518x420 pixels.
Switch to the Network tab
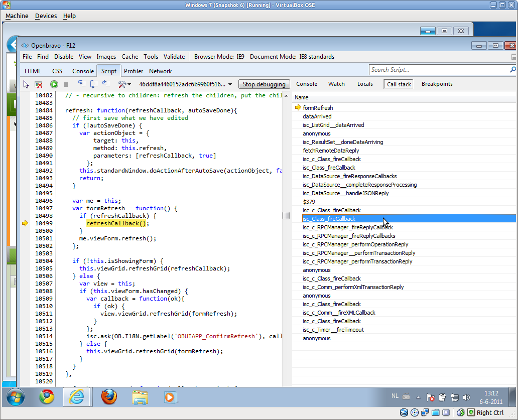160,71
